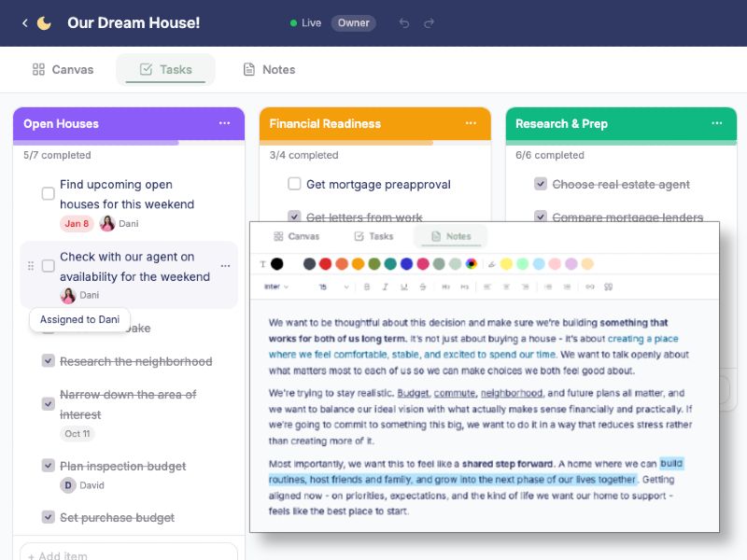Pick the red color swatch for text

(327, 264)
